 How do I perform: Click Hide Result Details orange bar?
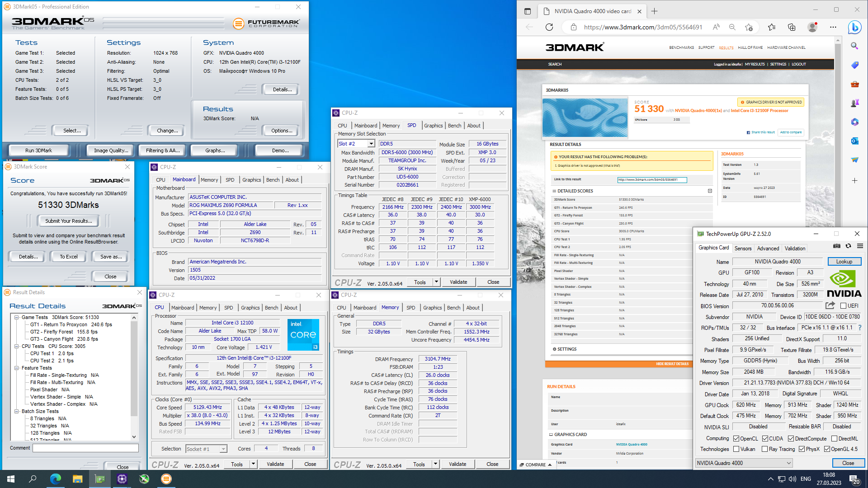(x=672, y=364)
